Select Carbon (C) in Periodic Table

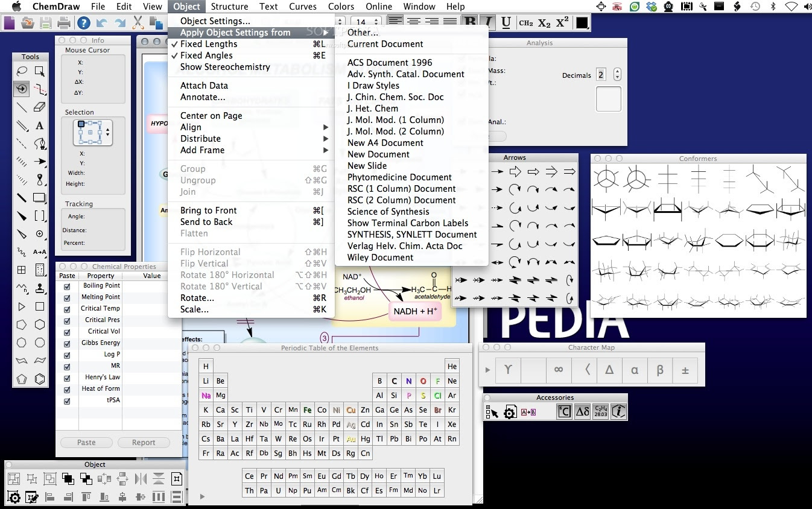click(x=394, y=381)
